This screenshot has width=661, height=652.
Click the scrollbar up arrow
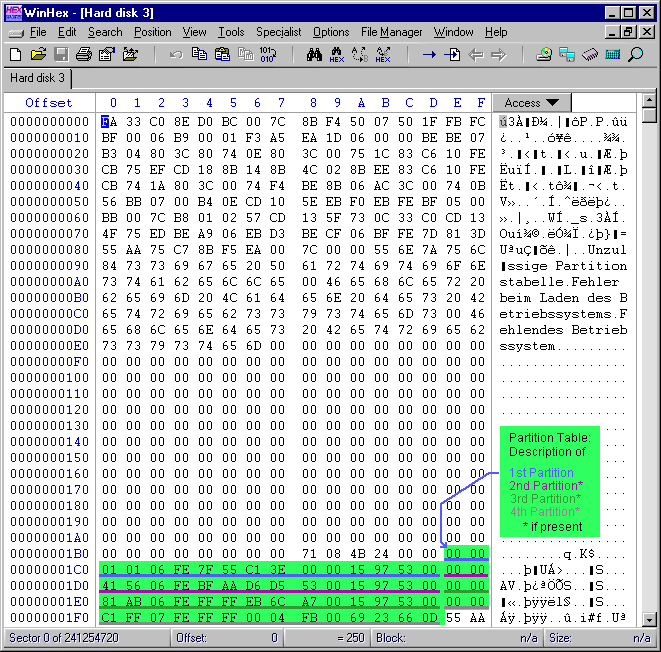coord(649,100)
